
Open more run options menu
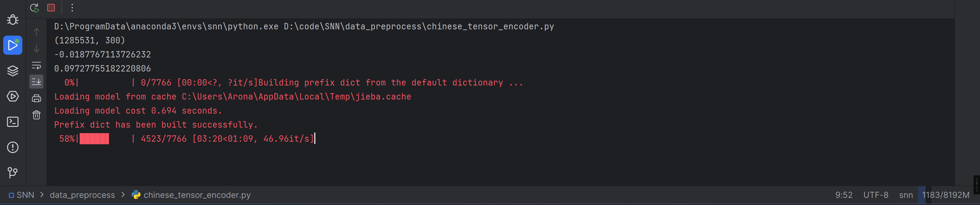point(72,8)
